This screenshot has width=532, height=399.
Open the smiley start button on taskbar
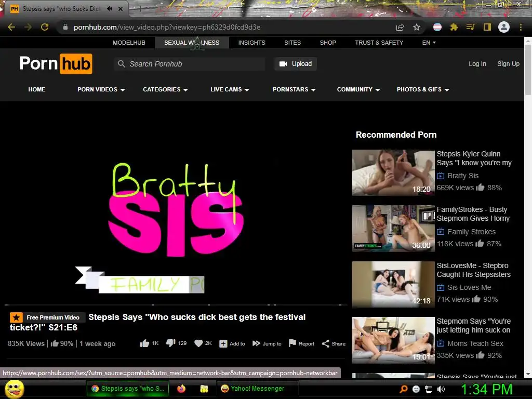click(14, 389)
